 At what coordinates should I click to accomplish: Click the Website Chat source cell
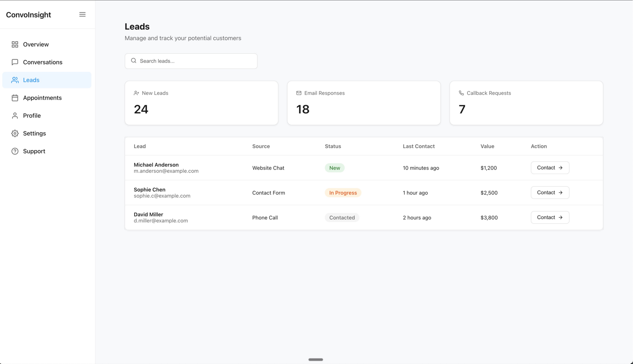pyautogui.click(x=268, y=168)
